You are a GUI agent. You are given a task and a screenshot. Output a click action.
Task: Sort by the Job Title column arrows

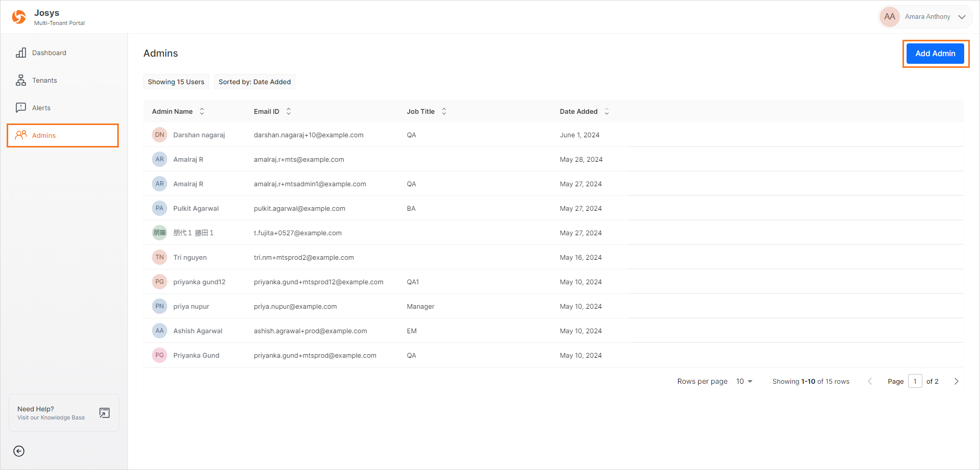[444, 111]
